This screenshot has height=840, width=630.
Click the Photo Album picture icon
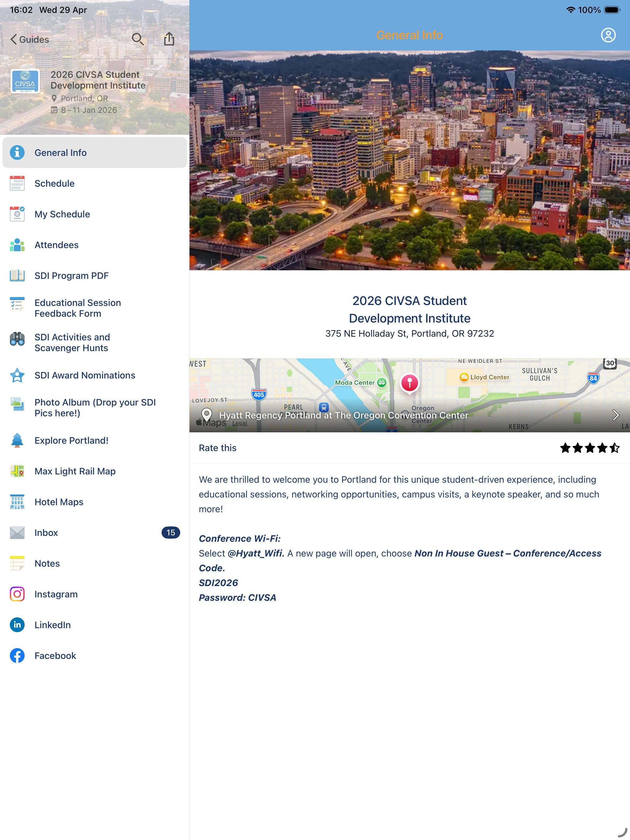pos(17,404)
